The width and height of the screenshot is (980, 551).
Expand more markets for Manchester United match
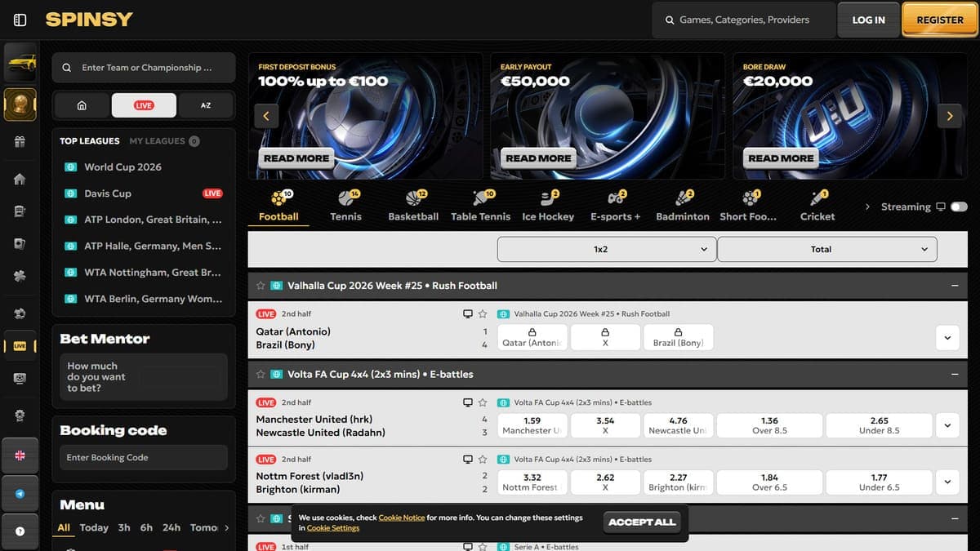pos(947,425)
